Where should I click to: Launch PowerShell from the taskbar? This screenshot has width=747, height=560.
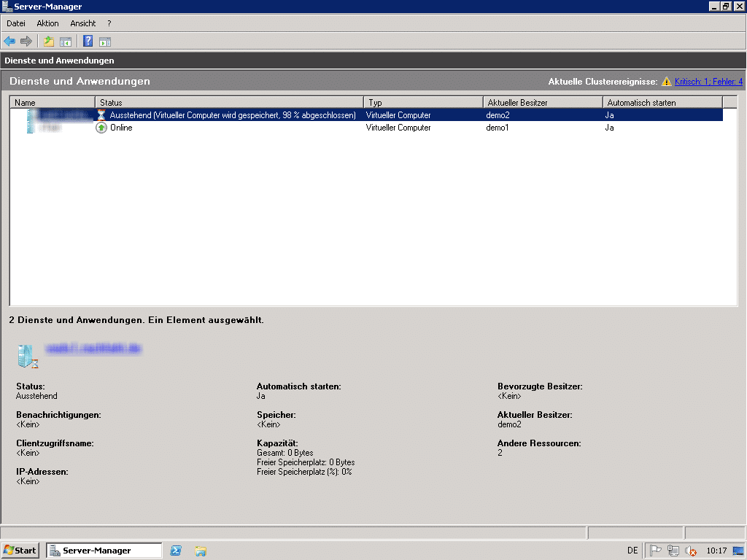176,551
